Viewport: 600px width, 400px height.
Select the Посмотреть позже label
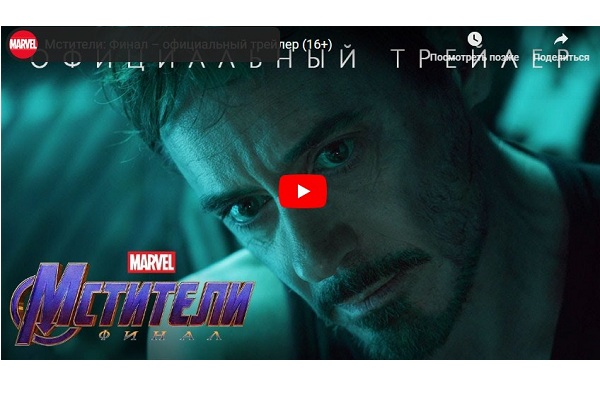click(x=474, y=57)
